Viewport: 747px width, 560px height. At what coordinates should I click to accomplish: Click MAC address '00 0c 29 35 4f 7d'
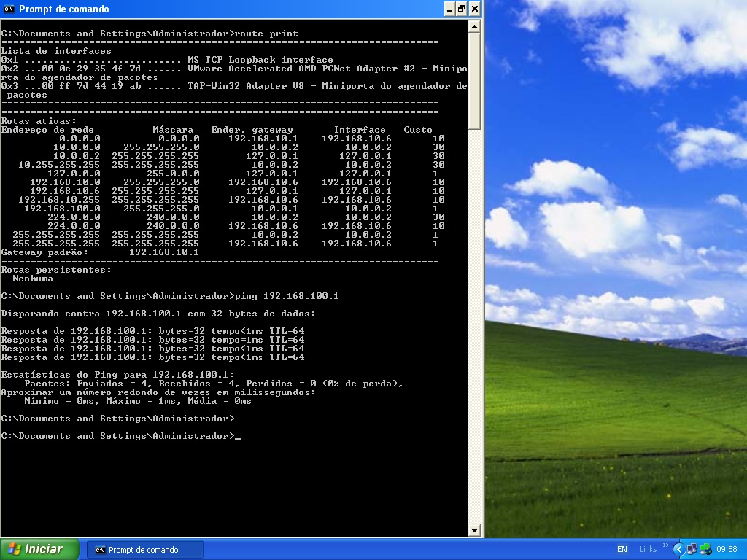coord(91,68)
